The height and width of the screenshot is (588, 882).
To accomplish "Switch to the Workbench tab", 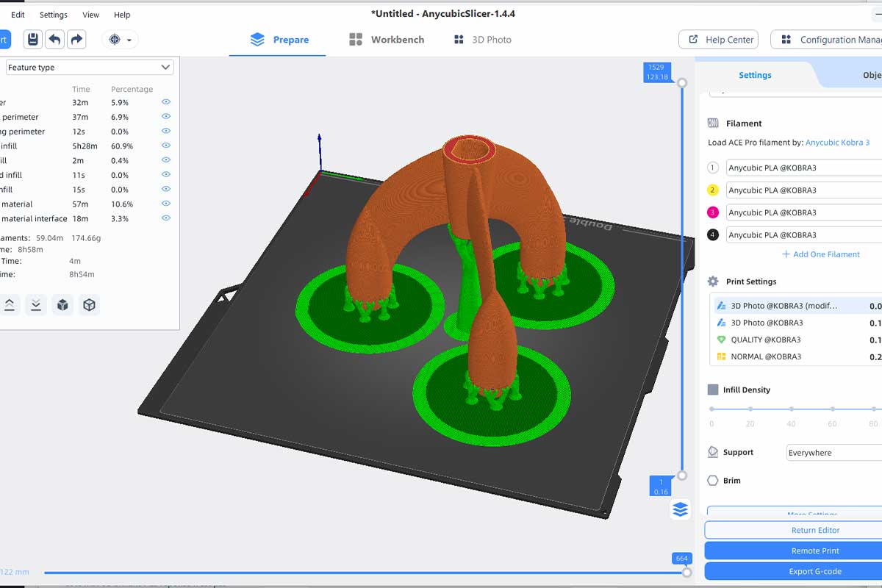I will (387, 40).
